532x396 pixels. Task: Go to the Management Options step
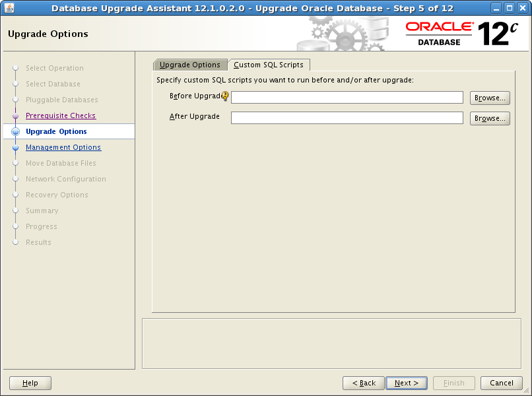tap(63, 147)
